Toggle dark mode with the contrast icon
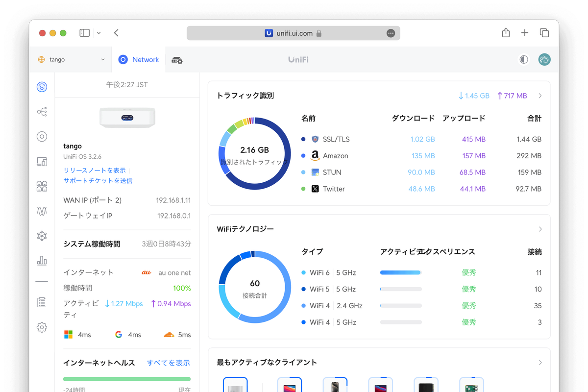The image size is (588, 392). pyautogui.click(x=523, y=59)
